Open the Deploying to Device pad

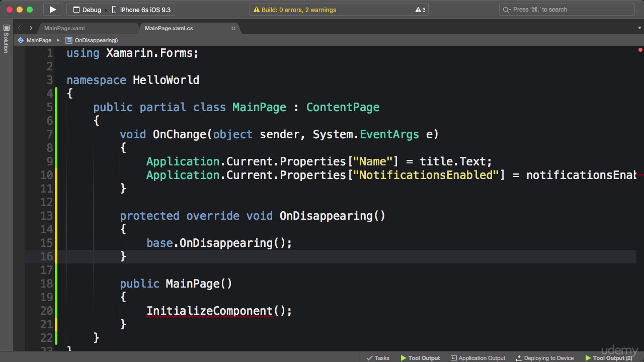pos(545,358)
